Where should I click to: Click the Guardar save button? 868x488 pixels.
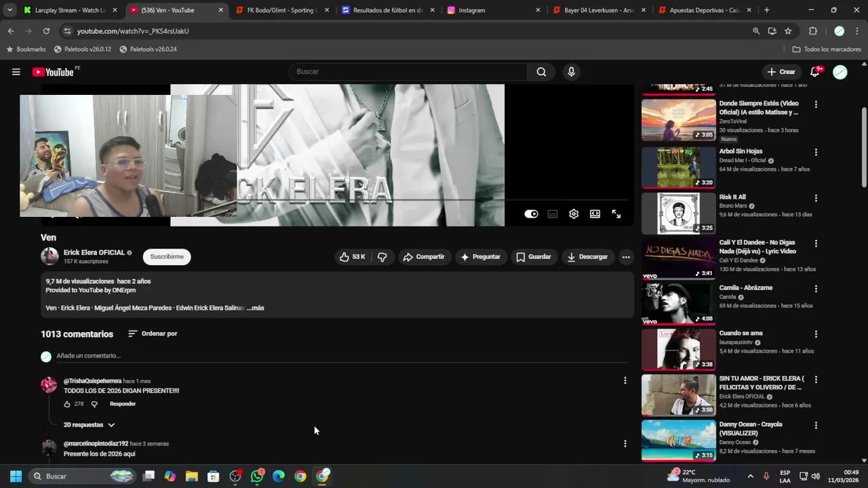533,257
